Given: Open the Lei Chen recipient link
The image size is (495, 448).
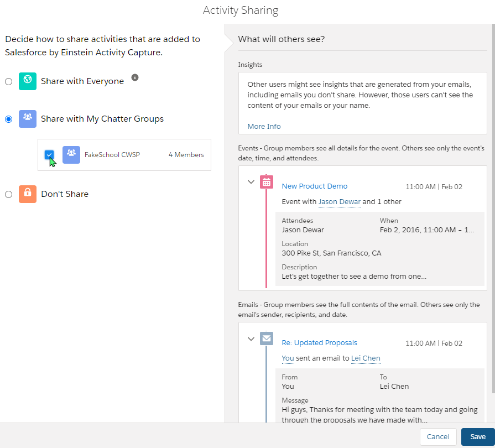Looking at the screenshot, I should pyautogui.click(x=366, y=358).
